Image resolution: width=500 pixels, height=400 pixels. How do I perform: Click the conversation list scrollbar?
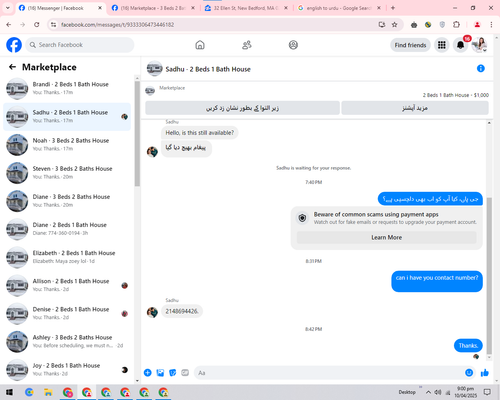click(137, 133)
